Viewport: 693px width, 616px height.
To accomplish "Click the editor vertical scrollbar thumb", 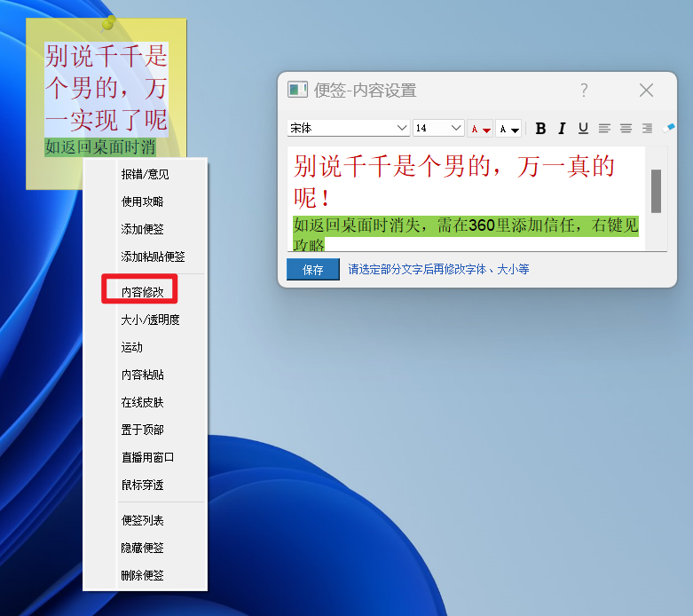I will tap(656, 191).
